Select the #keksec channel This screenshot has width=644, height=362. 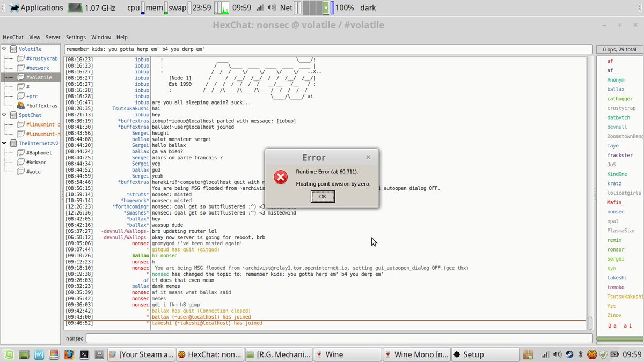[x=38, y=162]
